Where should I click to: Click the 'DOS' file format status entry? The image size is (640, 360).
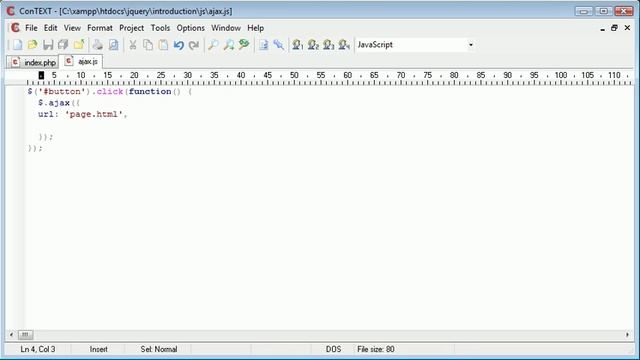click(x=333, y=349)
